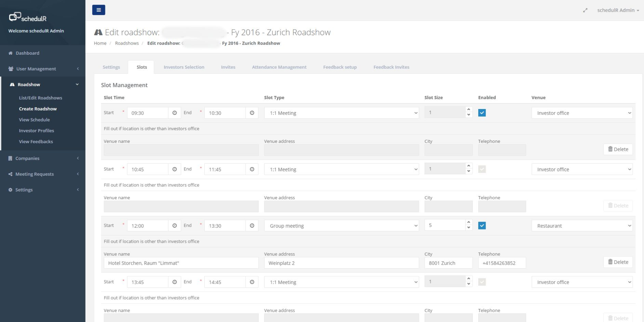Click the Meeting Requests share icon in sidebar
644x322 pixels.
[10, 174]
